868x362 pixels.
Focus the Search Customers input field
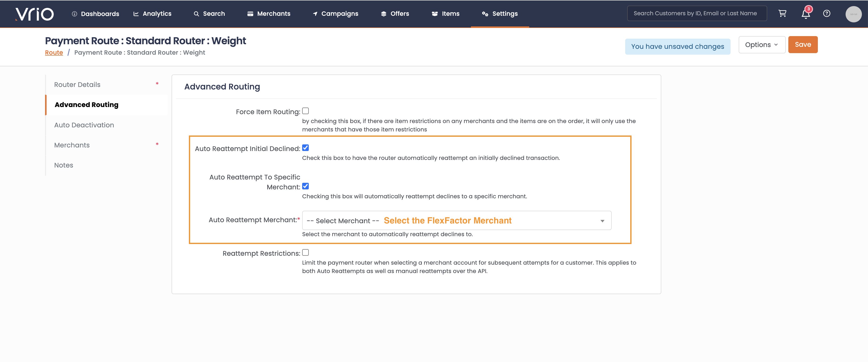pyautogui.click(x=697, y=13)
